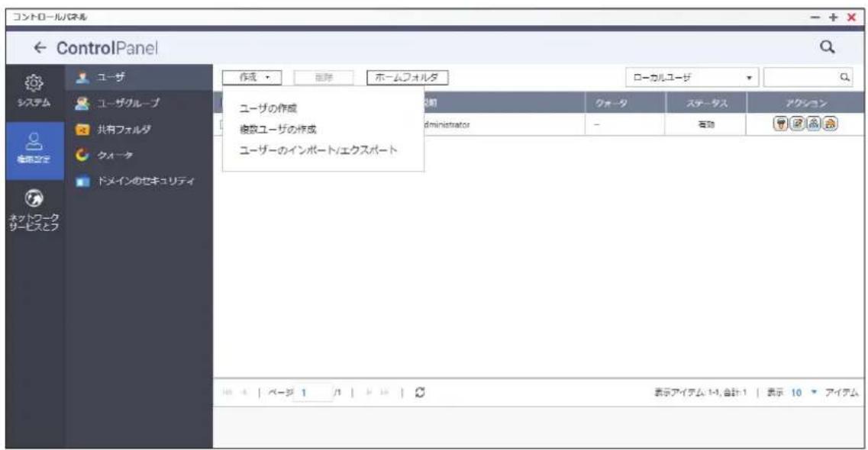Go to last page arrow
This screenshot has width=868, height=450.
pos(385,393)
